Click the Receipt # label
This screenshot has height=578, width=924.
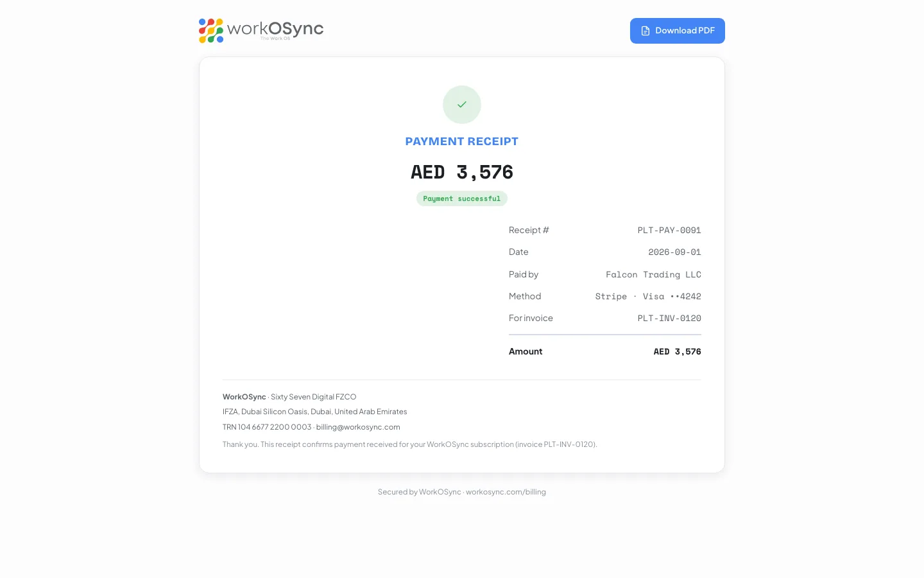point(529,231)
